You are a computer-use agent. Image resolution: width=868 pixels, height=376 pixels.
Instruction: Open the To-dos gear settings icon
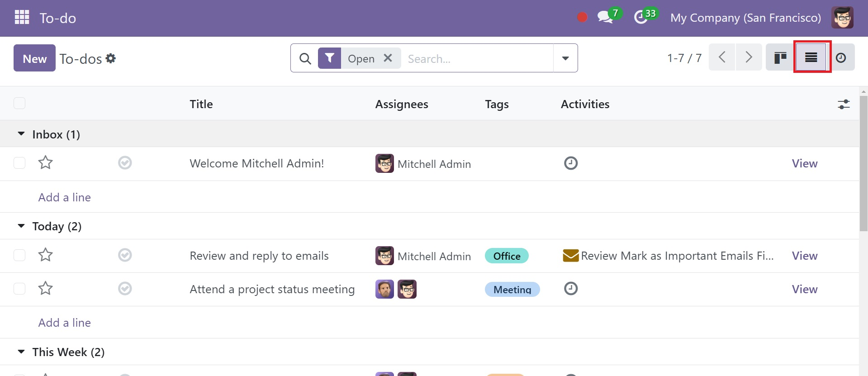[110, 58]
